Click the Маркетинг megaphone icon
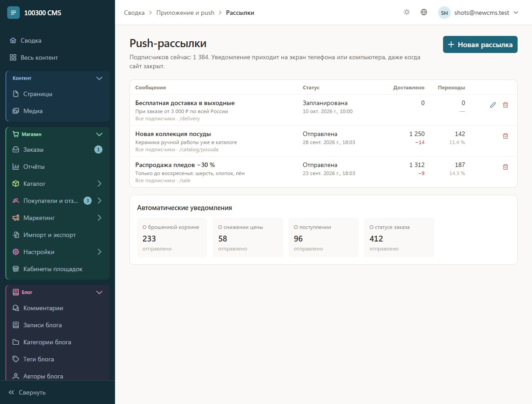 pyautogui.click(x=16, y=218)
